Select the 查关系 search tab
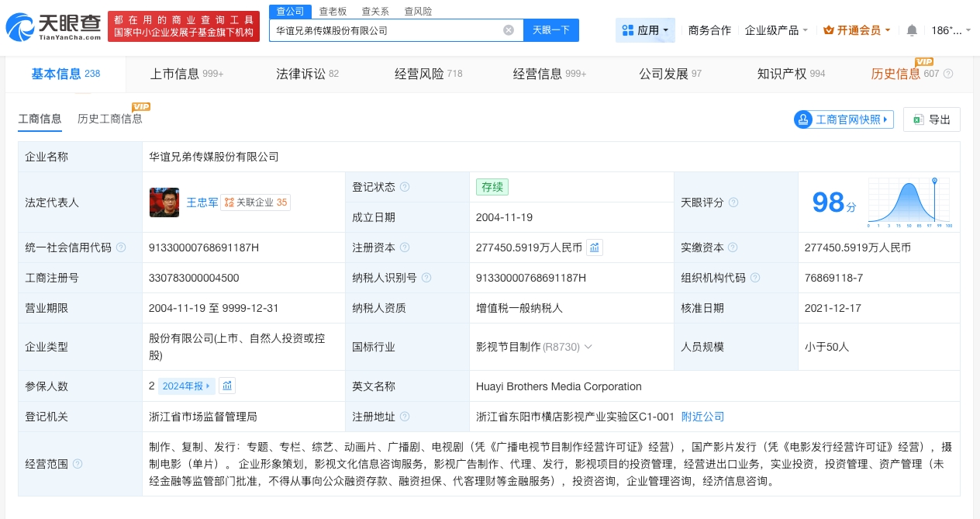The height and width of the screenshot is (519, 980). point(375,11)
